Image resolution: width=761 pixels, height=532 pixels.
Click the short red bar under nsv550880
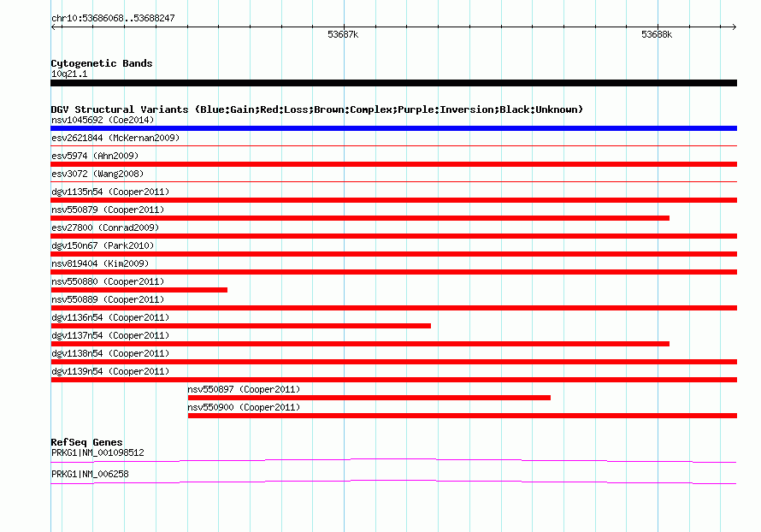pyautogui.click(x=139, y=290)
